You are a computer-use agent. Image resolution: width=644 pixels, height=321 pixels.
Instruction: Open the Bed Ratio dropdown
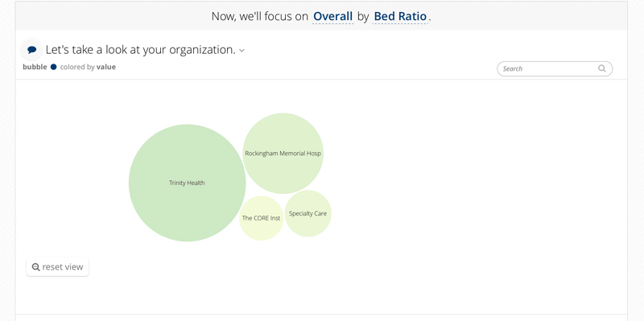click(x=400, y=16)
